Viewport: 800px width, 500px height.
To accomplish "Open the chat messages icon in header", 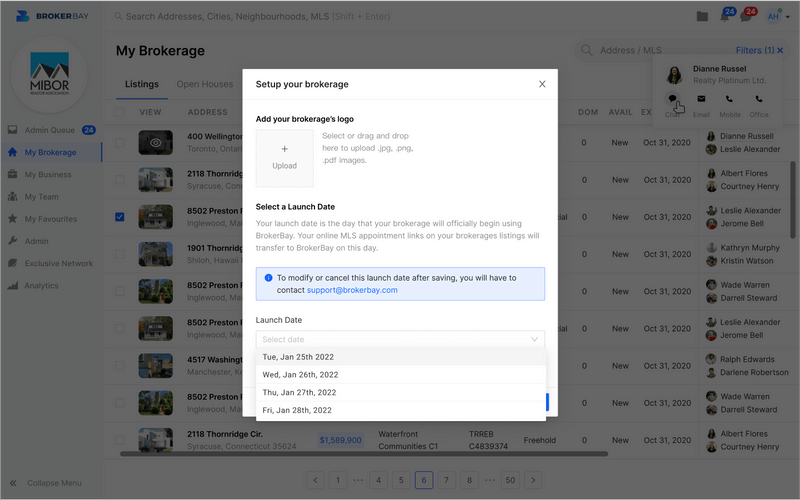I will click(747, 17).
